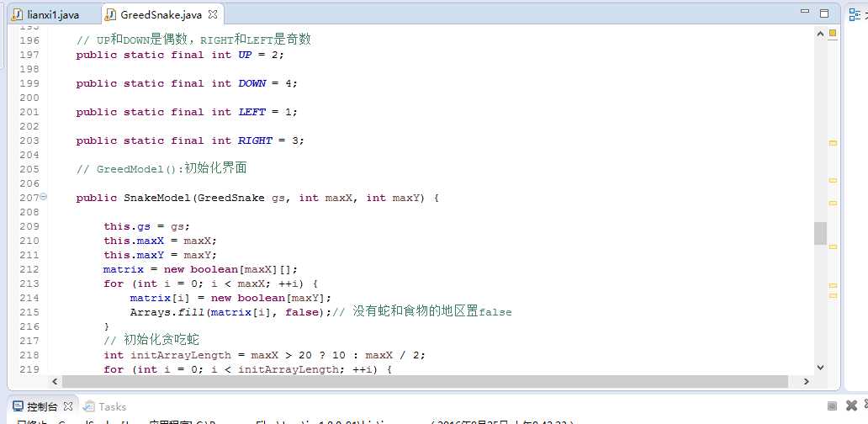Click 'matrix[i] = new boolean[maxY];' on line 214
Image resolution: width=868 pixels, height=424 pixels.
(230, 298)
